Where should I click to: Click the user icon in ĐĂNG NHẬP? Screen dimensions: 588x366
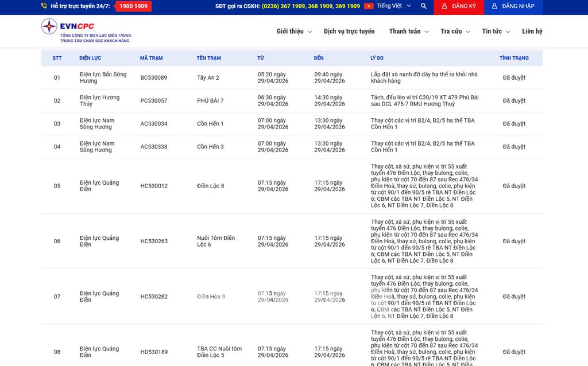494,6
